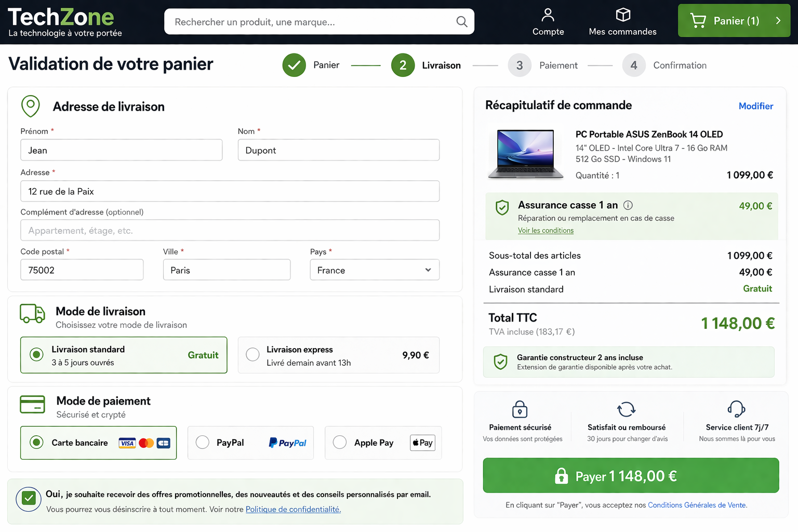Click the Paiement sécurisé padlock icon

[520, 409]
